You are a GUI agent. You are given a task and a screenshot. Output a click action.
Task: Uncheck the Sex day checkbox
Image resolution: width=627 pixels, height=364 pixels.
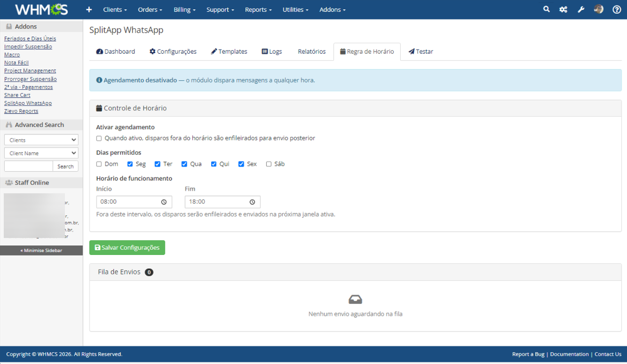[241, 164]
